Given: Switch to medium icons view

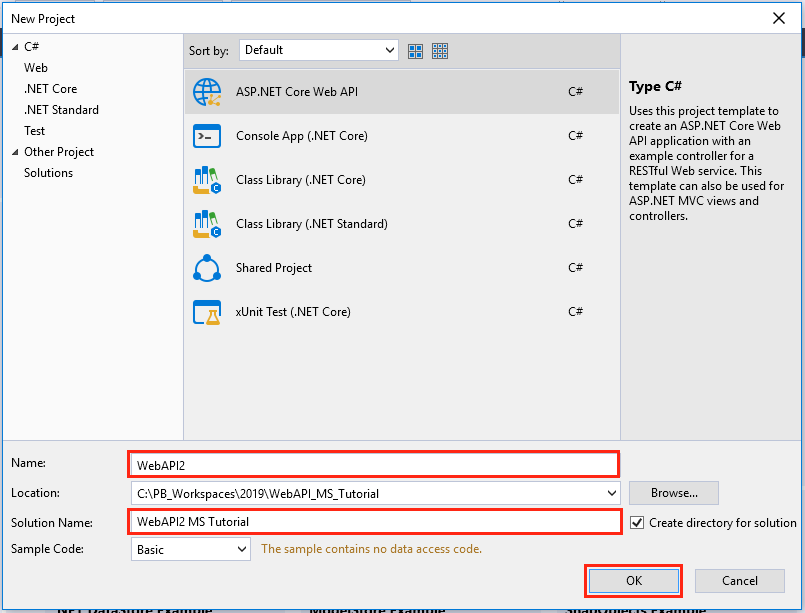Looking at the screenshot, I should click(x=416, y=51).
